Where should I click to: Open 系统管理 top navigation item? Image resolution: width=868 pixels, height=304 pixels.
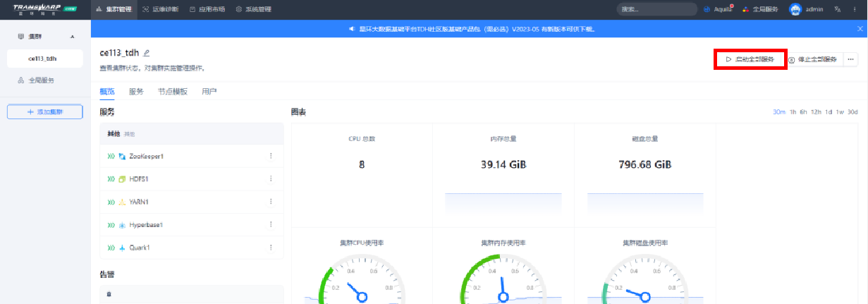point(254,10)
